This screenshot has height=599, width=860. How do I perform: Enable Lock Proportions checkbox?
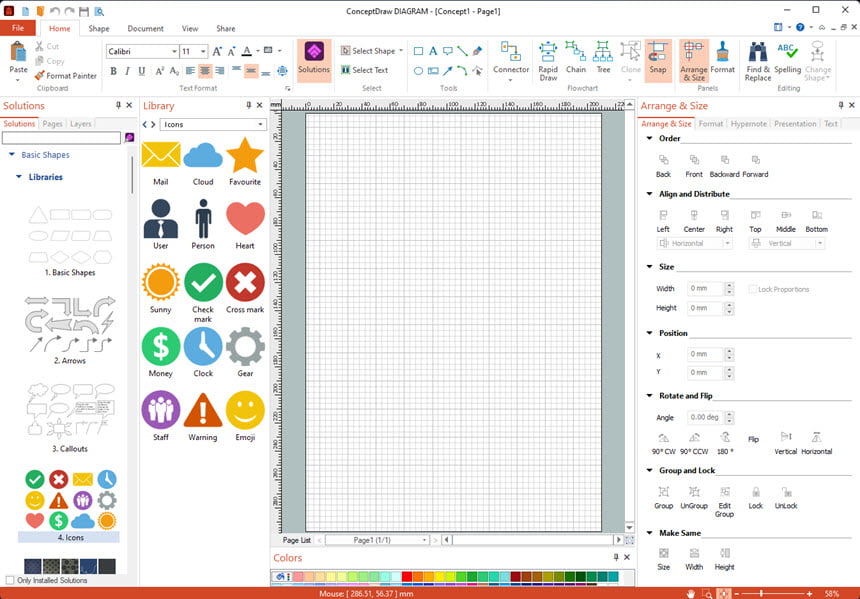pos(752,289)
